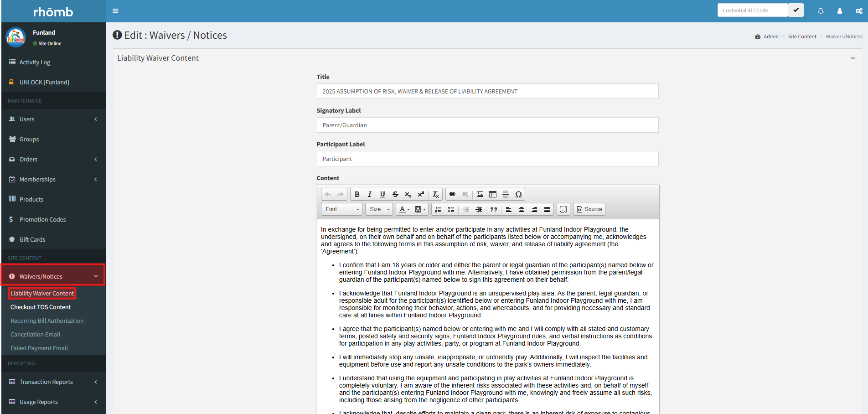Align text to the left
The image size is (868, 414).
509,209
